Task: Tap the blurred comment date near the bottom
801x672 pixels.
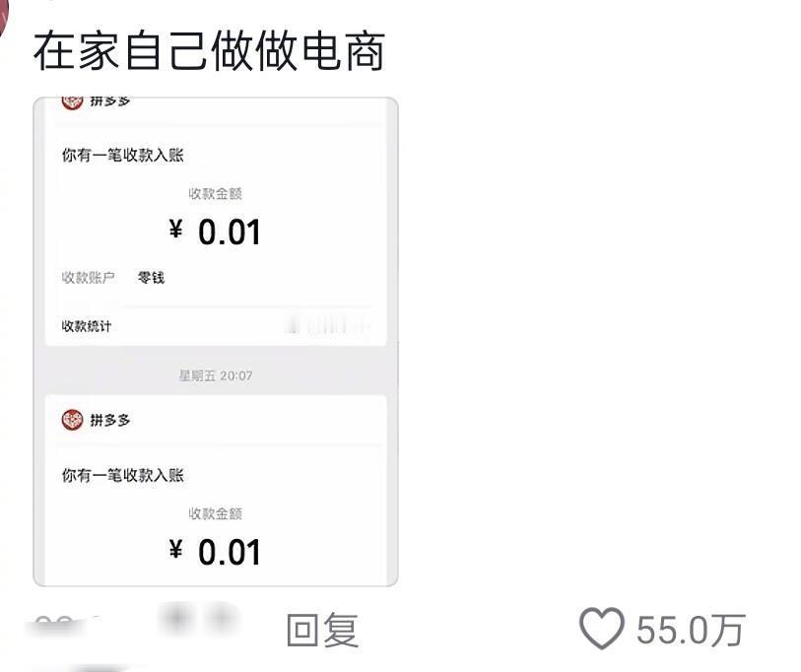Action: click(61, 626)
